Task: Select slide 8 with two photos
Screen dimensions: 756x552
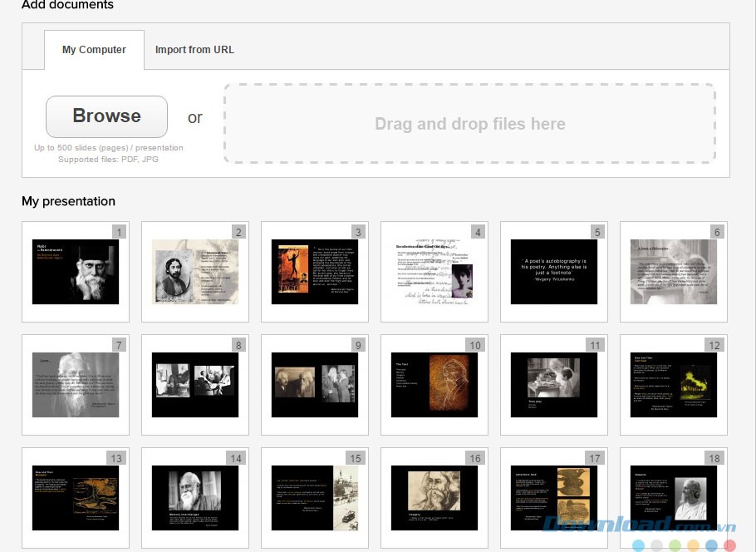Action: tap(195, 385)
